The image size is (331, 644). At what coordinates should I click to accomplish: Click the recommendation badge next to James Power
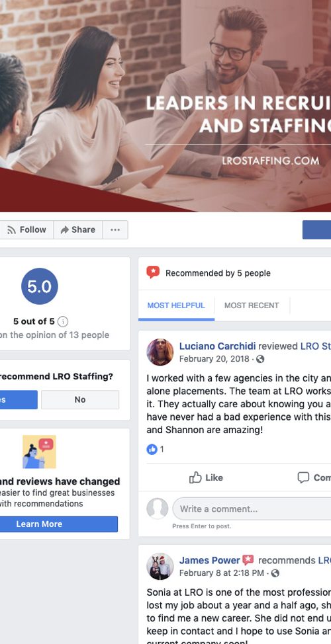[x=248, y=560]
